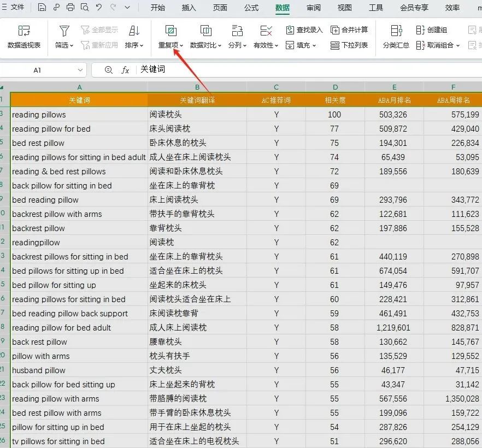
Task: Expand the Name Box dropdown arrow
Action: (80, 70)
